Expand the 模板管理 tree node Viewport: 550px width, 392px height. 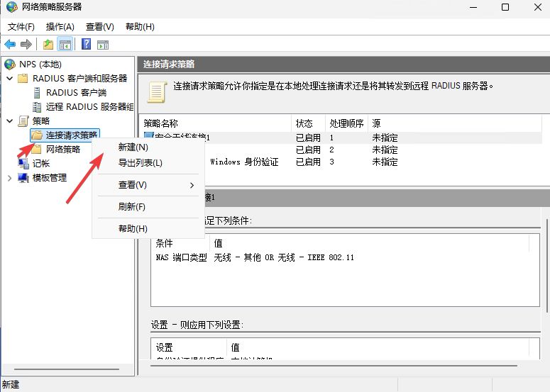pos(9,177)
